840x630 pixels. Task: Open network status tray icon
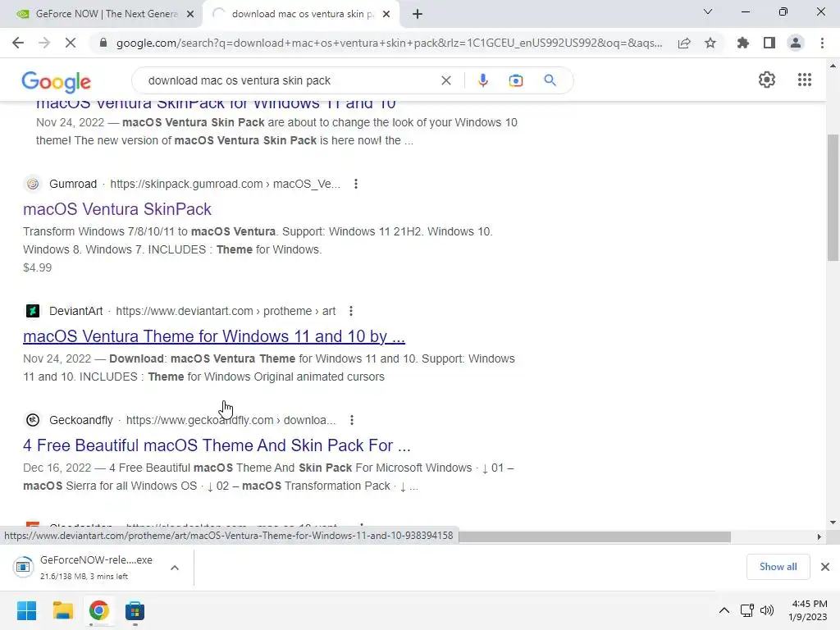[x=746, y=610]
